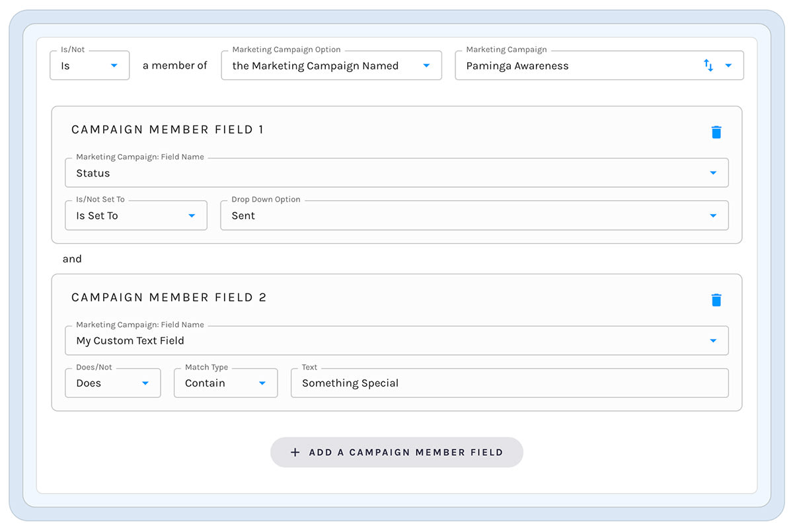Delete Campaign Member Field 1 via trash icon
Viewport: 793px width, 532px height.
[x=716, y=132]
